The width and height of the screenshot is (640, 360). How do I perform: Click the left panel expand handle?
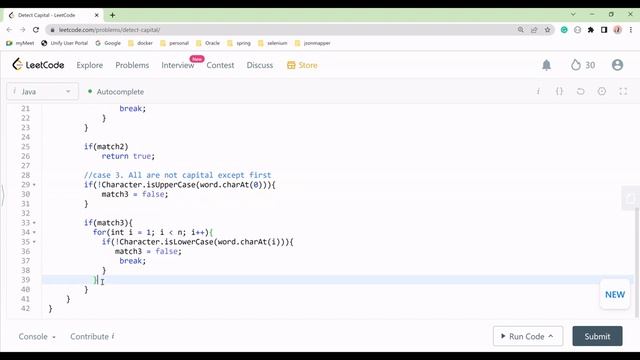(x=2, y=195)
